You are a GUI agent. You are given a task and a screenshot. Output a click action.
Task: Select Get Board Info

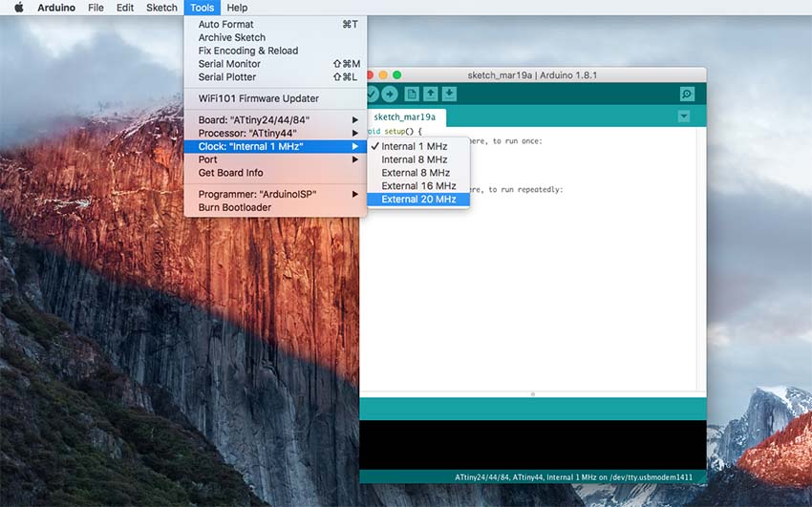(275, 173)
